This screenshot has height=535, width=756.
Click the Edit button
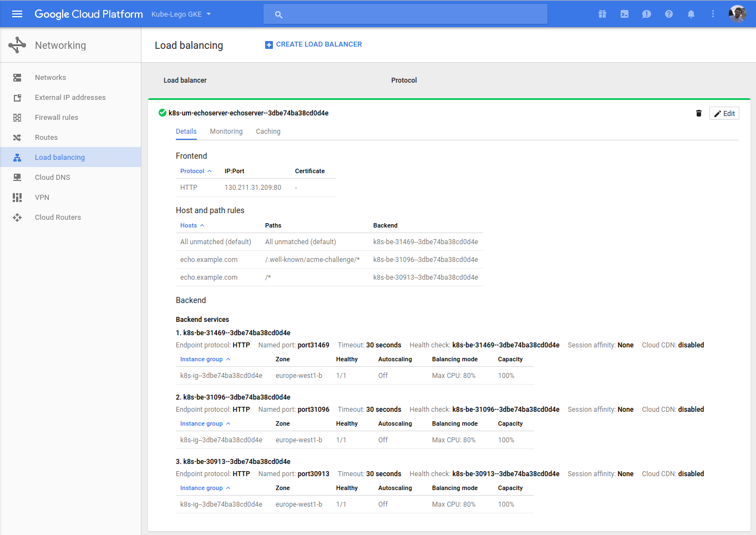tap(724, 113)
